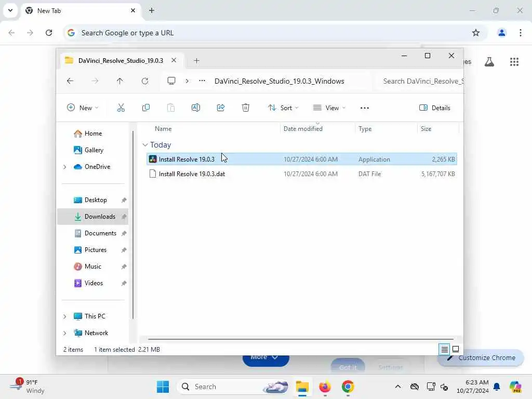532x399 pixels.
Task: Open the breadcrumb ellipsis in Explorer address bar
Action: (x=202, y=81)
